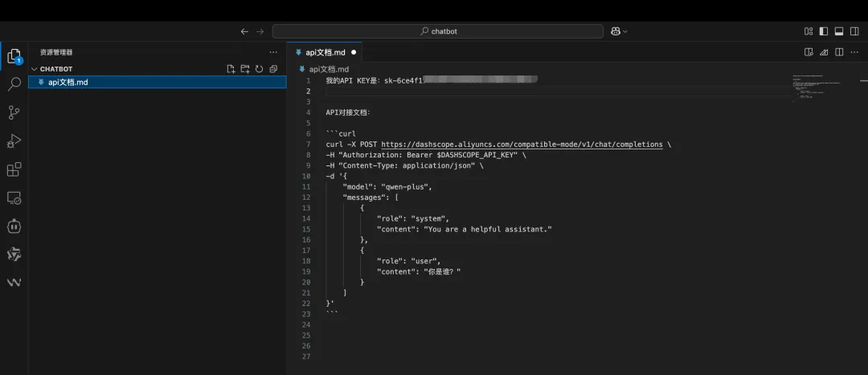Open explorer panel more actions (...)

tap(273, 52)
